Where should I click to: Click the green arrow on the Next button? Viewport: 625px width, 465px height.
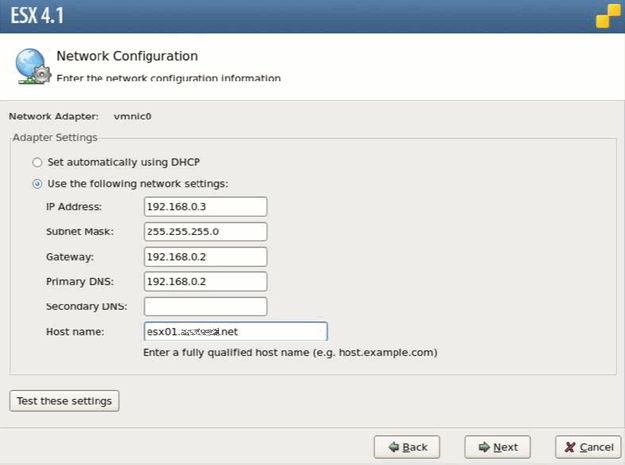(x=483, y=447)
